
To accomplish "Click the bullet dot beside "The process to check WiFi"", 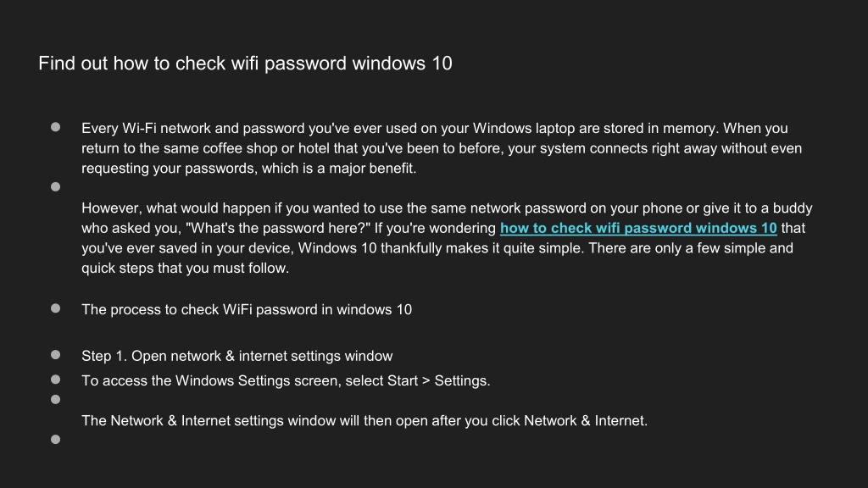I will click(x=55, y=308).
